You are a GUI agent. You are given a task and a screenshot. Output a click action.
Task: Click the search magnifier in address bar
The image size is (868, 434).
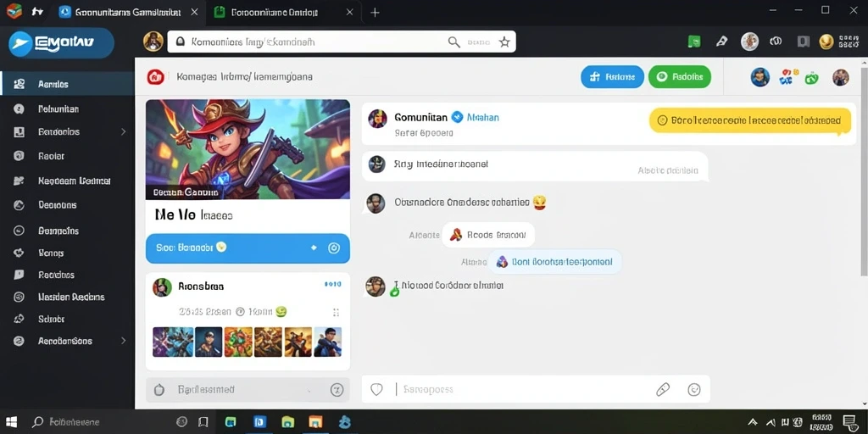click(x=454, y=42)
